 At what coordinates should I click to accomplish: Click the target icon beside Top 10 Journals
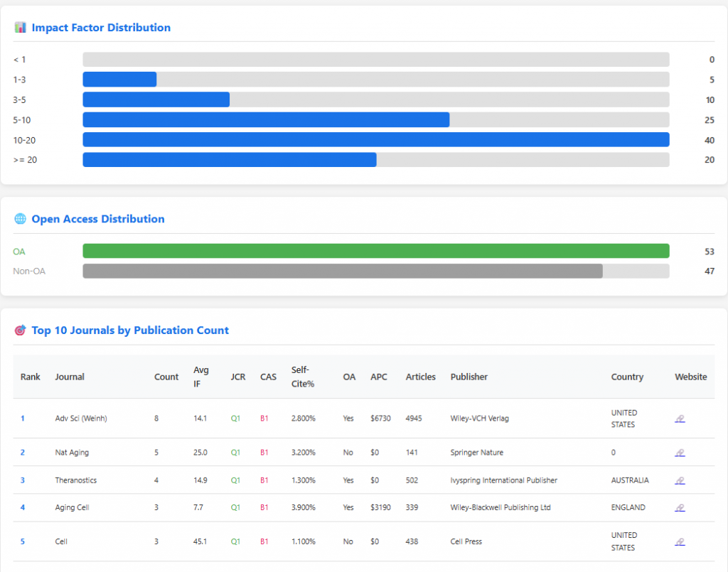click(x=20, y=330)
